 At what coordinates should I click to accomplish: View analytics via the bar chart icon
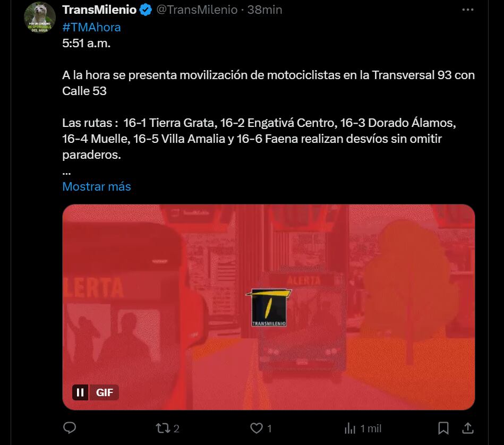click(350, 428)
